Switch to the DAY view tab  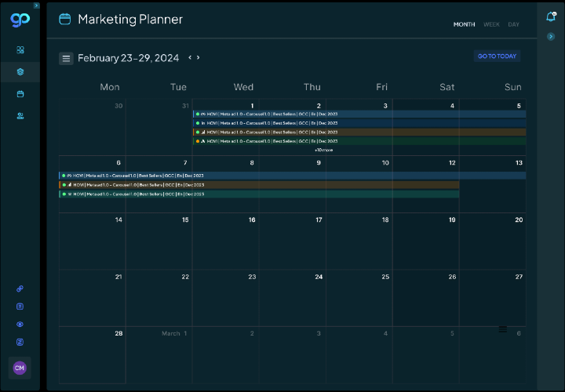click(x=513, y=24)
